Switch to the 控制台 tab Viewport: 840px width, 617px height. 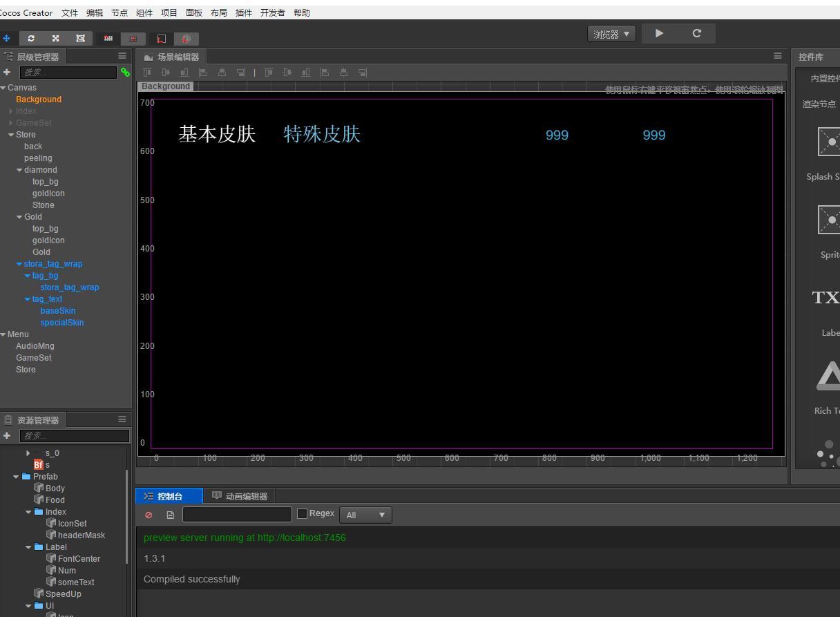tap(170, 496)
